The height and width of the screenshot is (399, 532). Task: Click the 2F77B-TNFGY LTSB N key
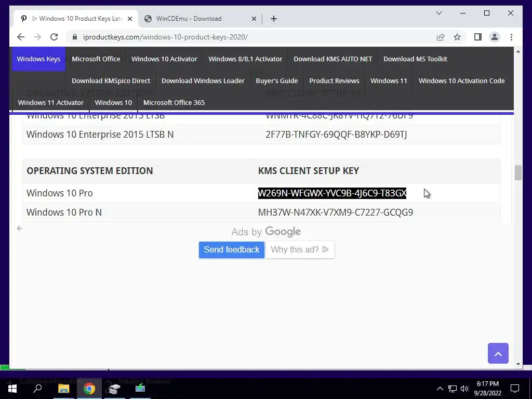[x=336, y=135]
